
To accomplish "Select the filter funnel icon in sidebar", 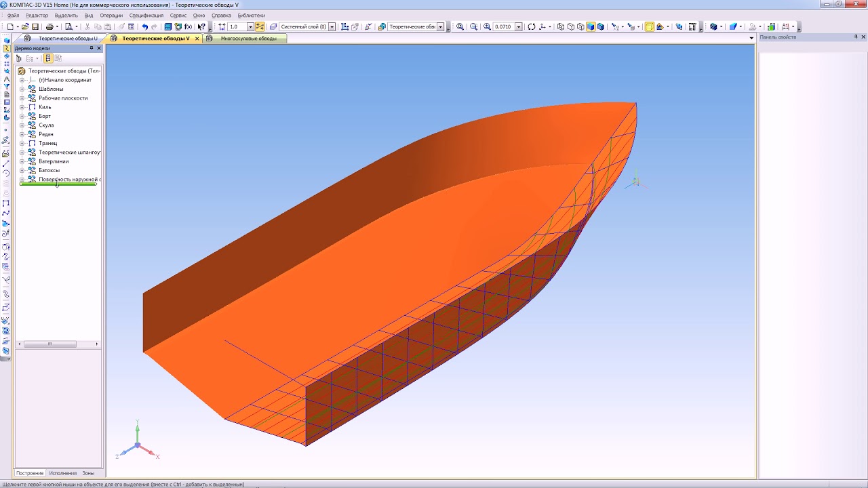I will coord(6,87).
